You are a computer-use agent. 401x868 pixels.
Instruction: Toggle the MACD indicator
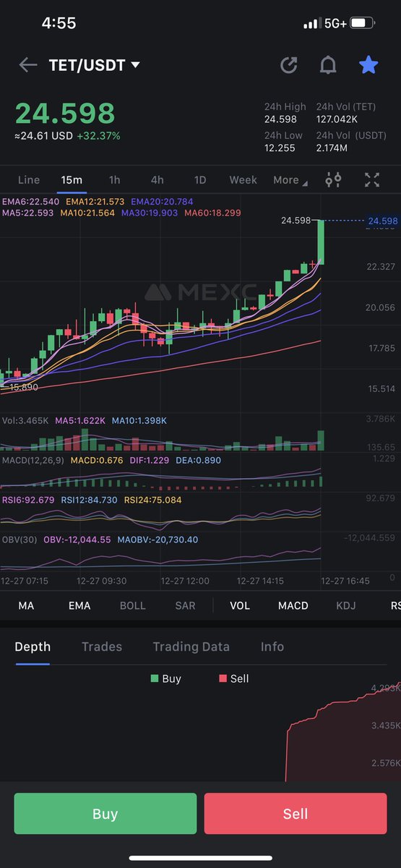pos(293,605)
